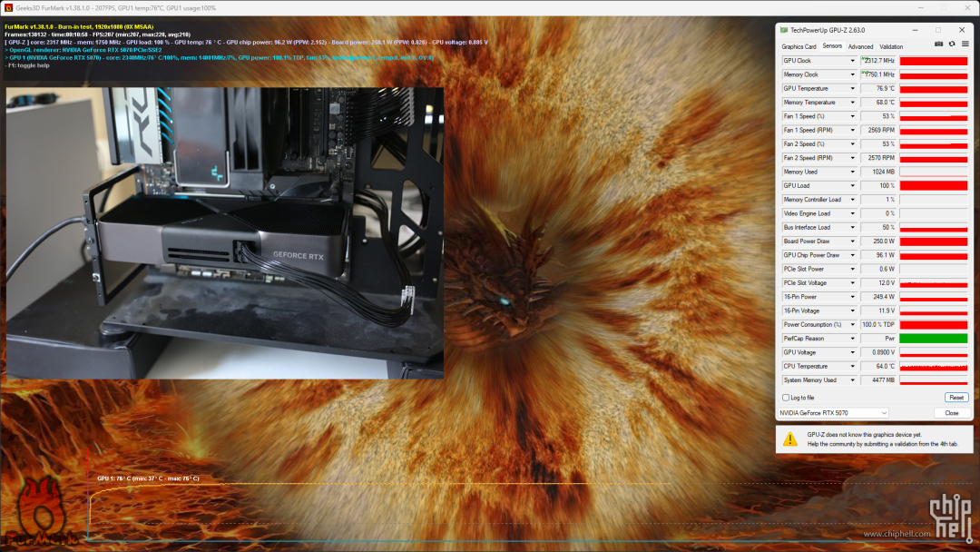Open the 16-Pin Voltage dropdown
The width and height of the screenshot is (980, 552).
852,310
